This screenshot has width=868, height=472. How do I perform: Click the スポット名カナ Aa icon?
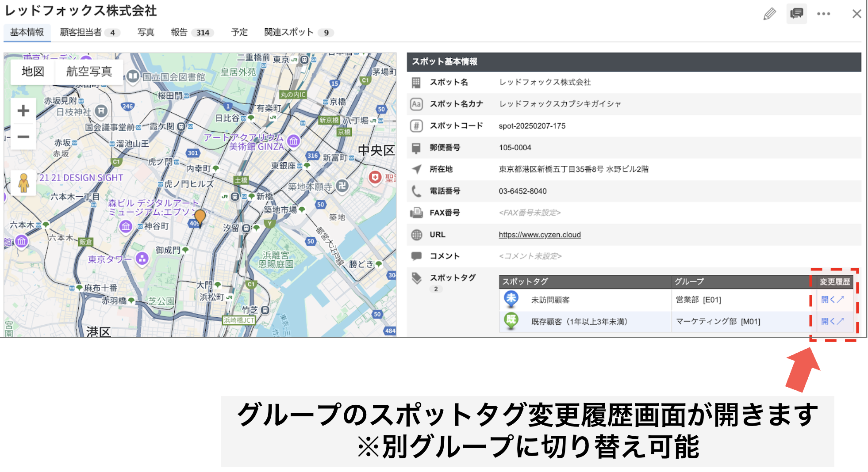pyautogui.click(x=416, y=104)
